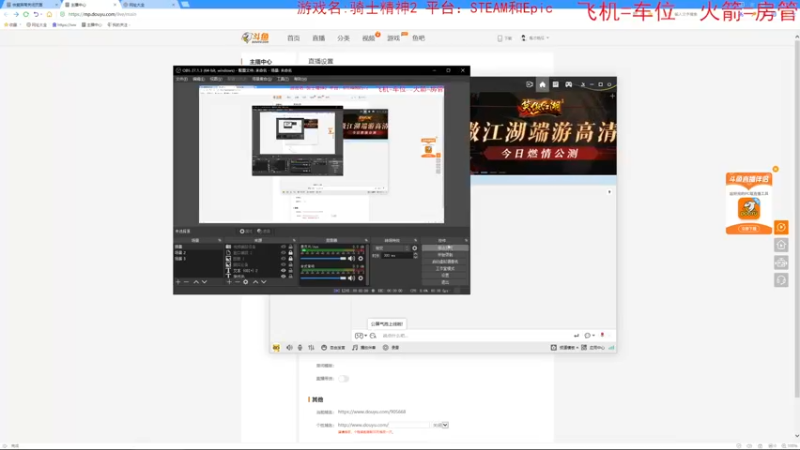Open 鱼吧 tab on Douyu navigation
Image resolution: width=800 pixels, height=450 pixels.
click(x=418, y=38)
